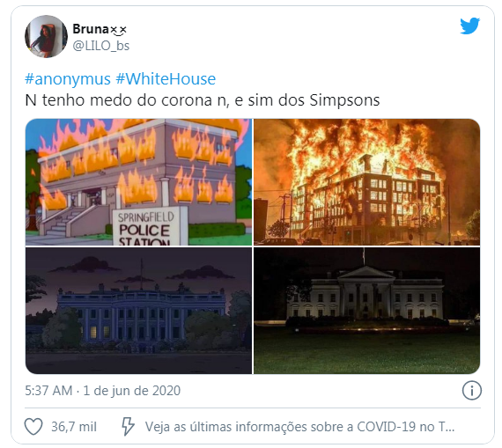The image size is (502, 448).
Task: Click the emoticon next to Bruna's name
Action: [x=119, y=30]
